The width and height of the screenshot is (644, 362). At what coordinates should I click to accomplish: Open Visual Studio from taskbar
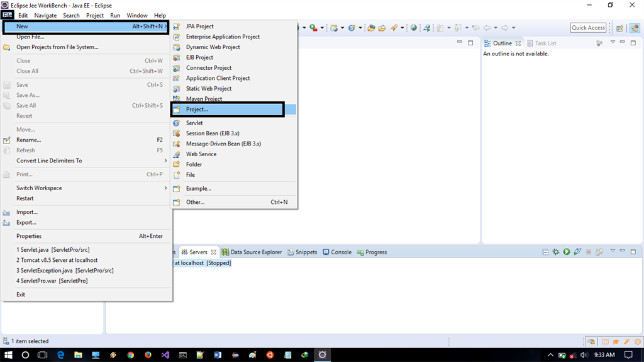click(x=165, y=355)
